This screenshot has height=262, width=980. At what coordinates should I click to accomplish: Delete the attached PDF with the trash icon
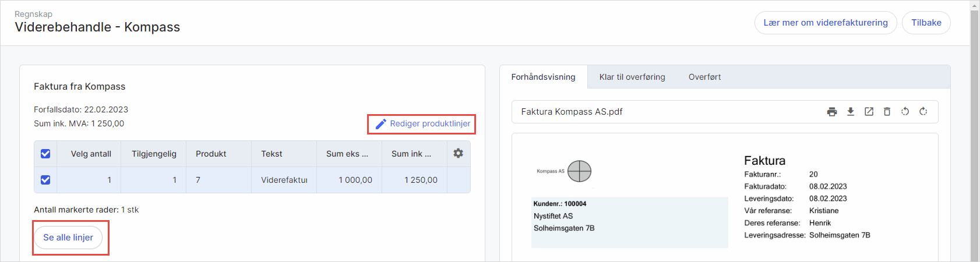point(887,112)
